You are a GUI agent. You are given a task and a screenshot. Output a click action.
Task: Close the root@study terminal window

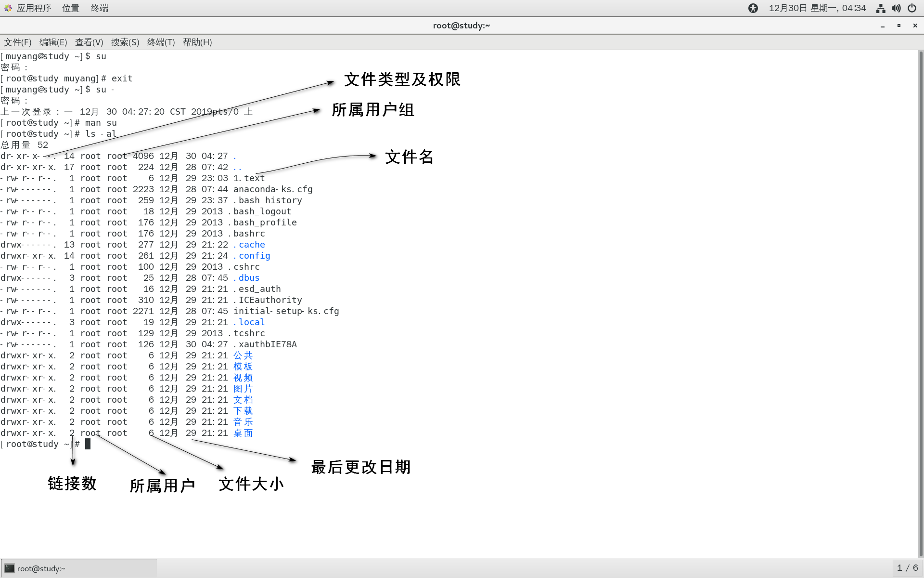(x=915, y=26)
